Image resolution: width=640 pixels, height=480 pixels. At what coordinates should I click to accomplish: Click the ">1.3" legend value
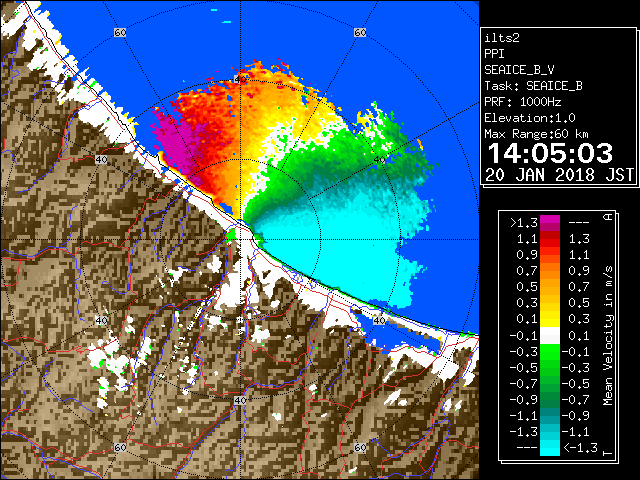click(x=524, y=223)
